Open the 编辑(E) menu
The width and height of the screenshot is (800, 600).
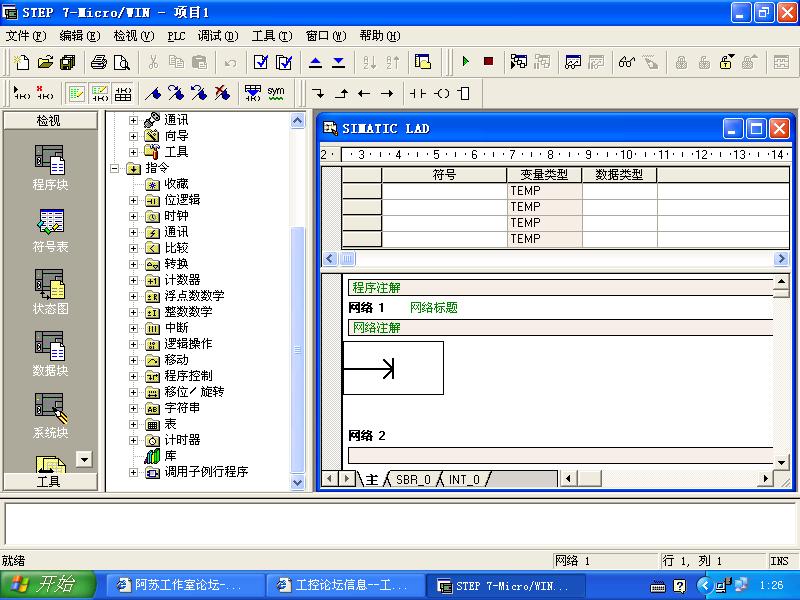[x=80, y=36]
